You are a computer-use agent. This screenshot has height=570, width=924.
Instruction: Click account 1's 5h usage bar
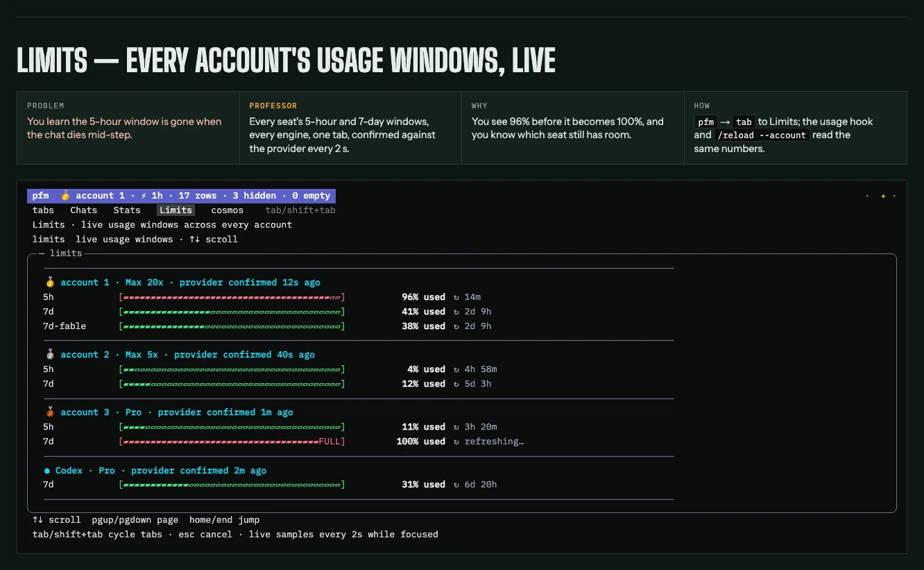(x=232, y=297)
